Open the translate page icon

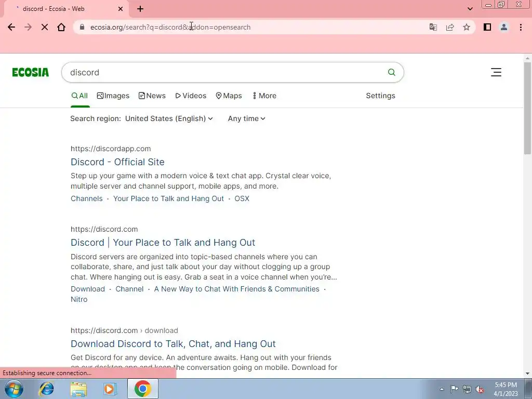coord(433,27)
